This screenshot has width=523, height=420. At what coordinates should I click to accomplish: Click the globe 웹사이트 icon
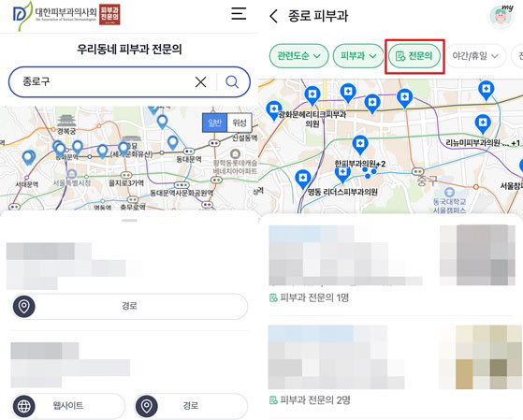[x=24, y=406]
